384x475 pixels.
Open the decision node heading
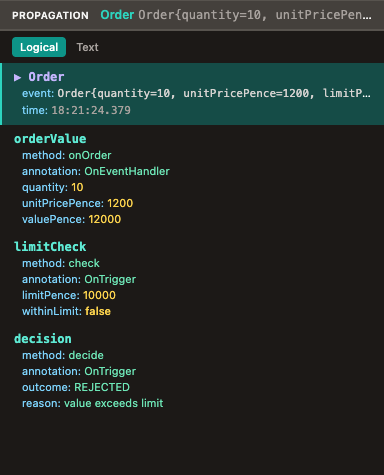tap(43, 339)
